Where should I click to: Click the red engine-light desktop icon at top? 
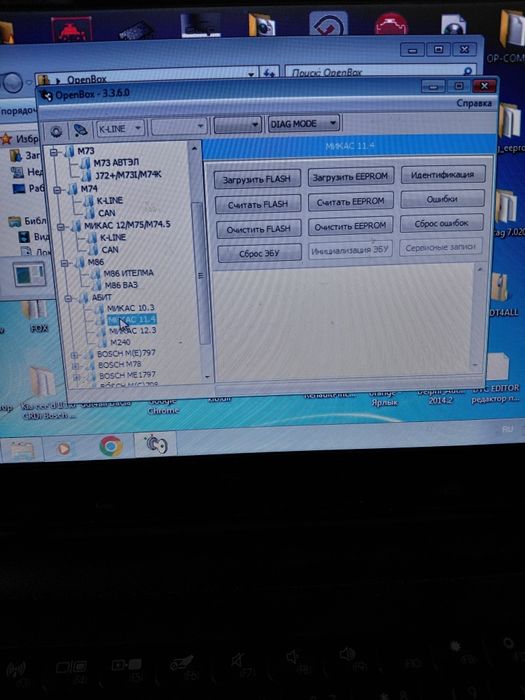pos(391,24)
